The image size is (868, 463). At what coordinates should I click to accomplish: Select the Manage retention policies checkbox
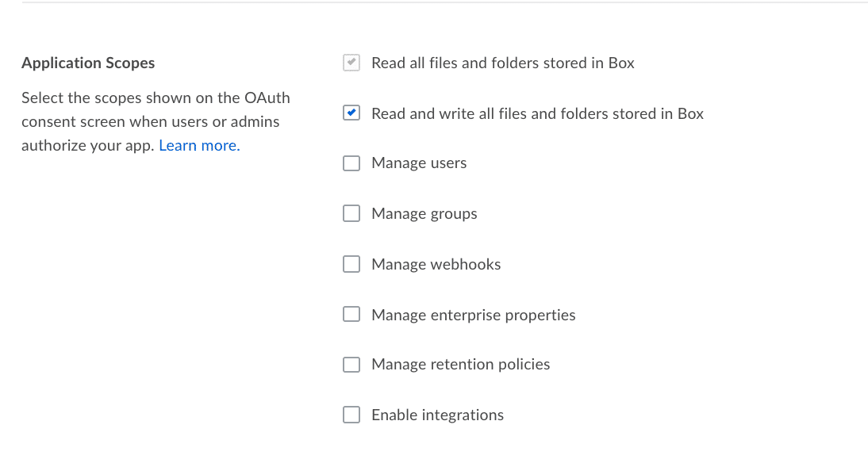(351, 365)
